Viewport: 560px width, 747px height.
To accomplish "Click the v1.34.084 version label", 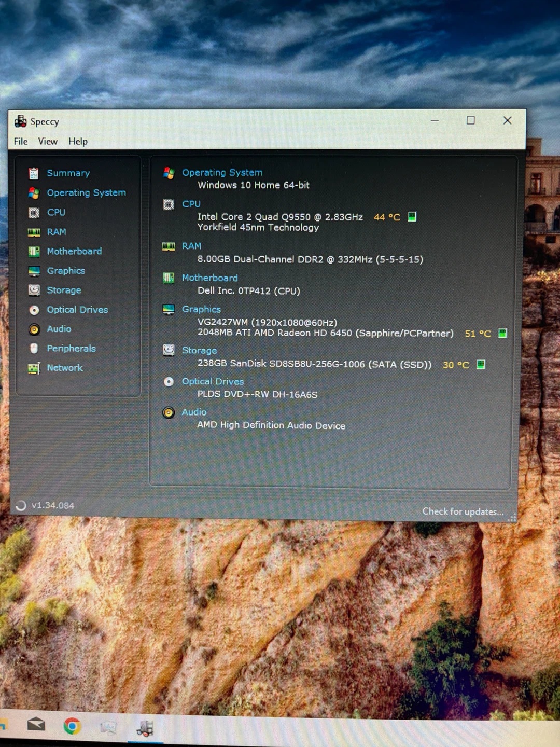I will click(53, 506).
